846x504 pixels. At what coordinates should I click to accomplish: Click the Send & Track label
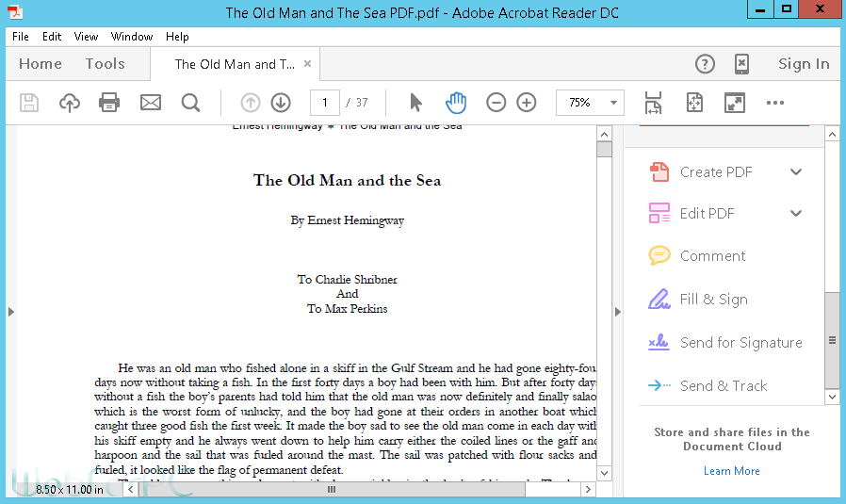tap(724, 386)
